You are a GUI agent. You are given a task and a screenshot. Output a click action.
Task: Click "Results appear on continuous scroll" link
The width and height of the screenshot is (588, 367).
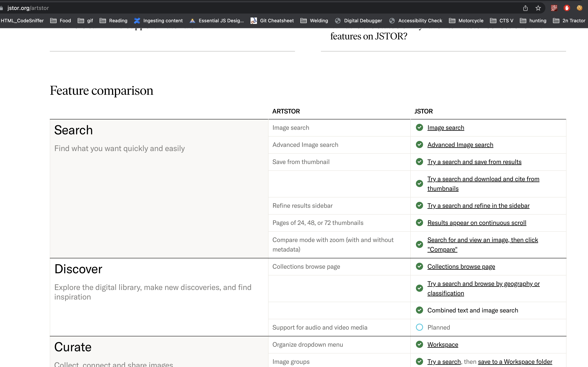coord(477,223)
